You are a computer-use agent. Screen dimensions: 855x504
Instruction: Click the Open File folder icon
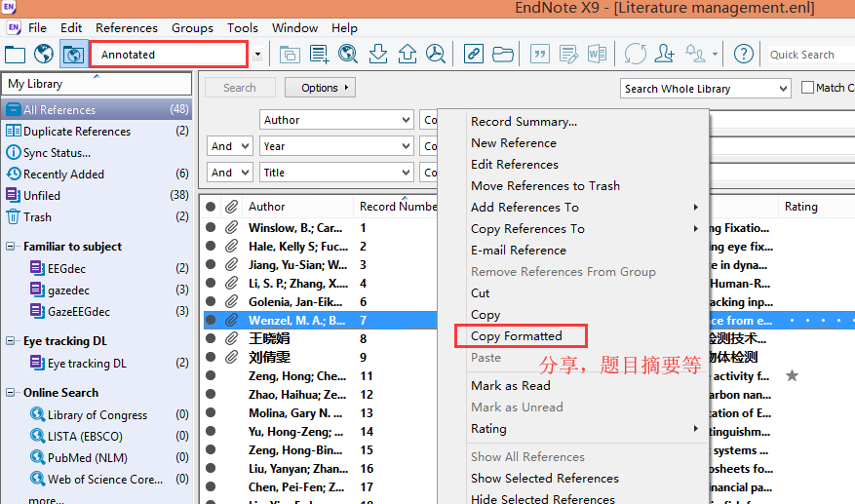(502, 54)
